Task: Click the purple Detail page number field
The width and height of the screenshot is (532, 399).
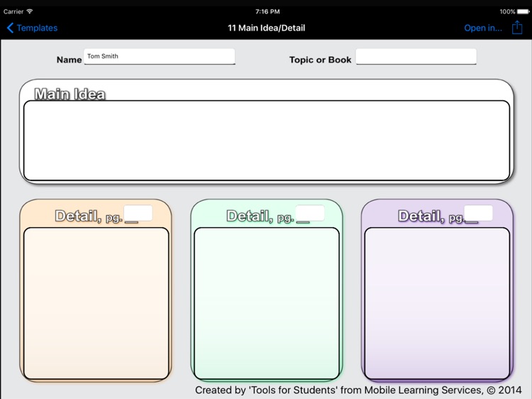Action: coord(478,213)
